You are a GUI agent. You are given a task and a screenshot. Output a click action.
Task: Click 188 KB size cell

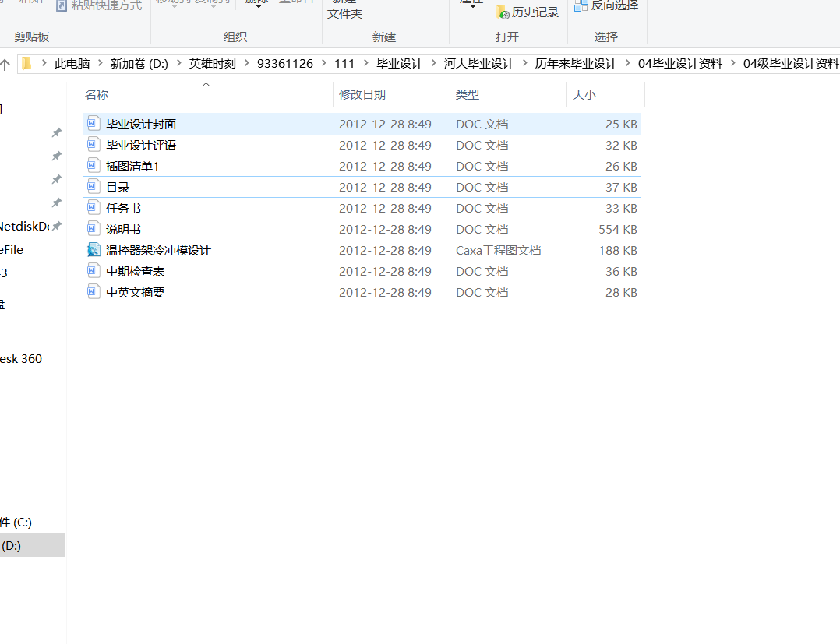click(x=618, y=250)
